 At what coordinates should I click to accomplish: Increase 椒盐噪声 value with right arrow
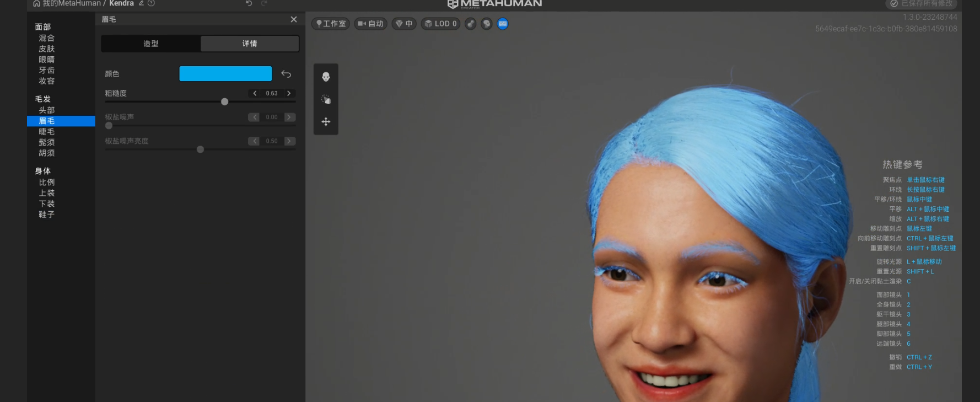(x=290, y=117)
